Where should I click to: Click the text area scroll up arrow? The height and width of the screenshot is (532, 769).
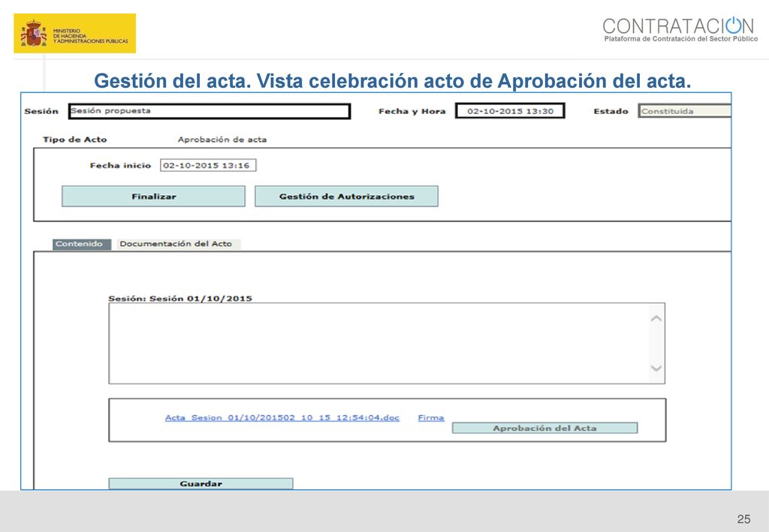coord(656,318)
